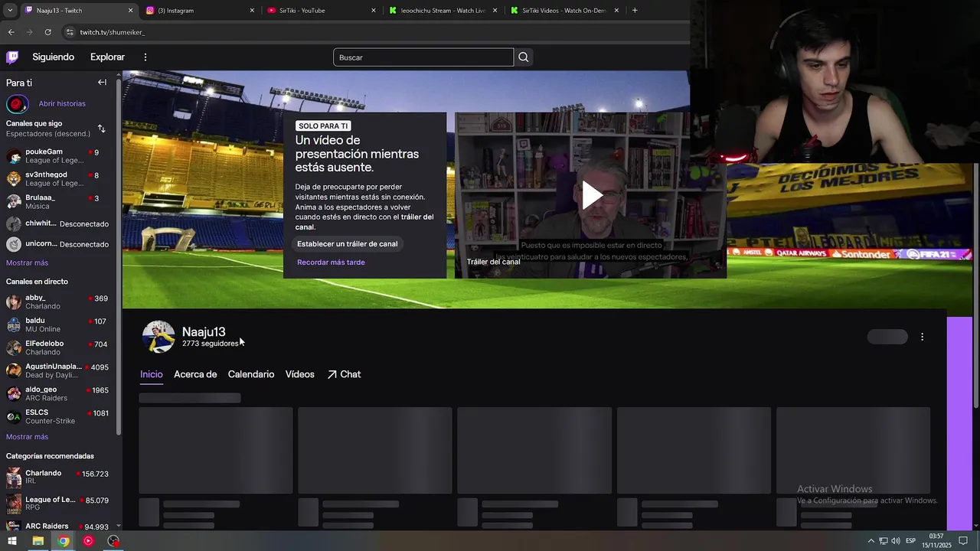Open the network status tray icon
980x551 pixels.
coord(884,541)
